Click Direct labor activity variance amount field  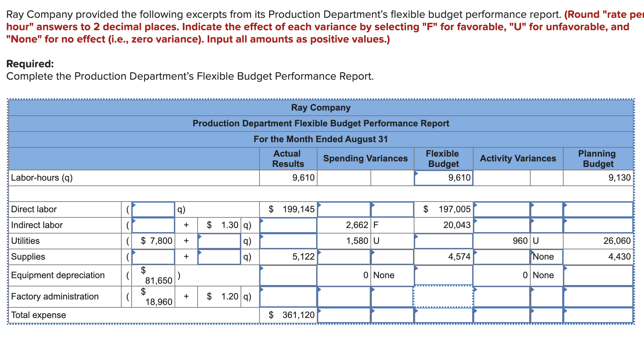501,209
